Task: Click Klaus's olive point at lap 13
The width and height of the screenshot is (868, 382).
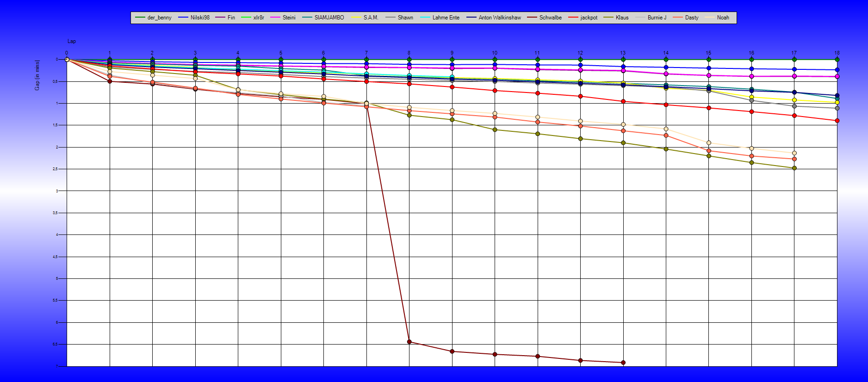Action: click(x=623, y=143)
